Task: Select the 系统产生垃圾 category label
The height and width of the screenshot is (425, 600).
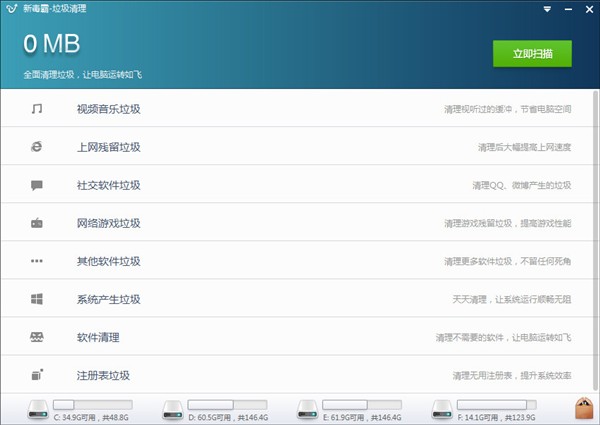Action: pos(108,299)
